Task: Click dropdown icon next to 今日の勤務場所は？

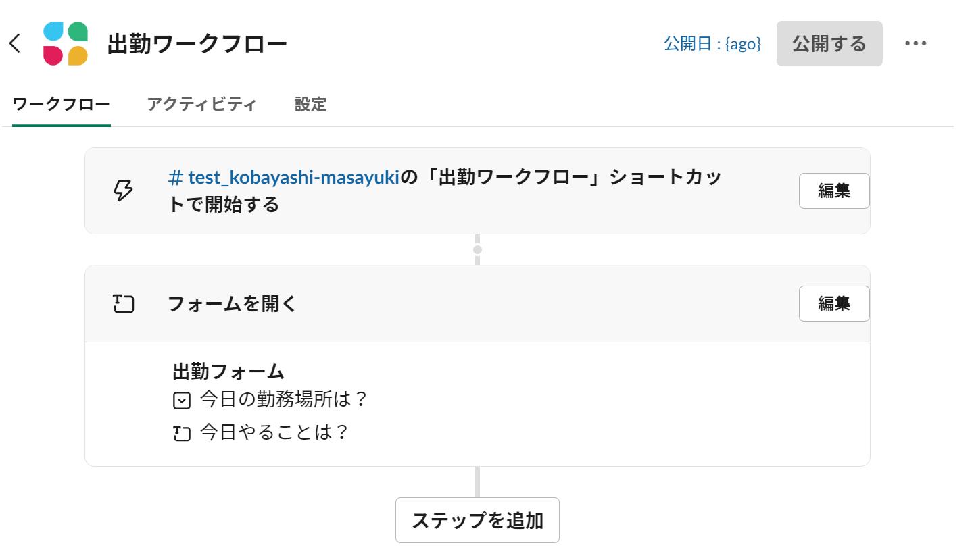Action: [x=182, y=401]
